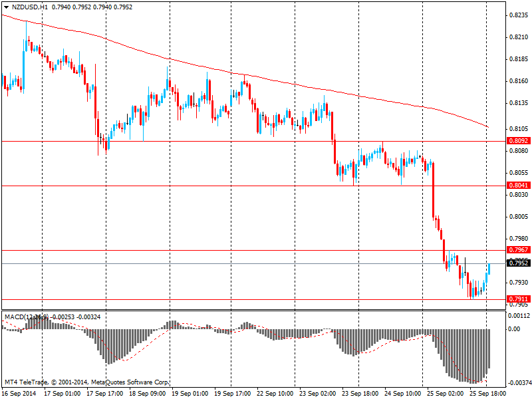Click the 0.8041 horizontal level label
532x399 pixels.
coord(519,186)
